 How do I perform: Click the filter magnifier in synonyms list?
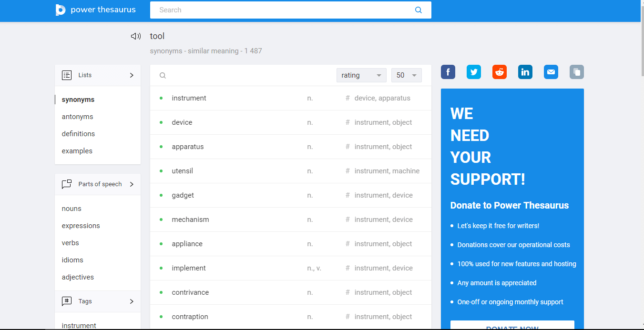point(163,75)
